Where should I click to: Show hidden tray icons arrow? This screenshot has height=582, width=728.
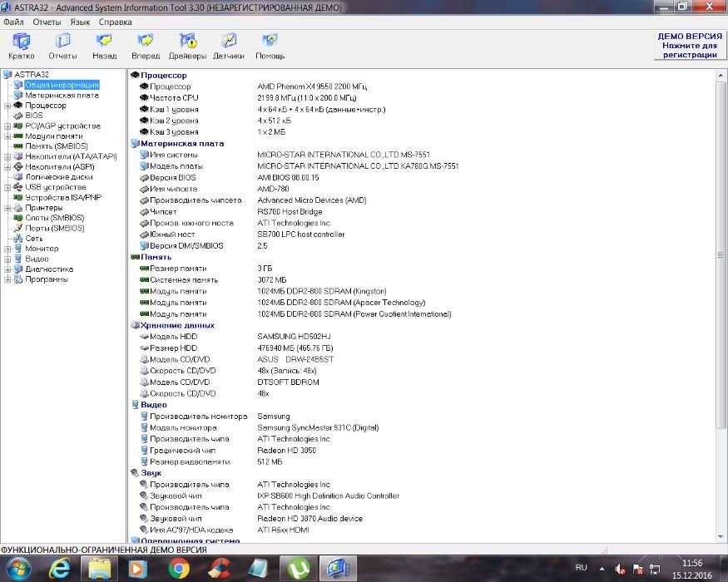[x=602, y=568]
